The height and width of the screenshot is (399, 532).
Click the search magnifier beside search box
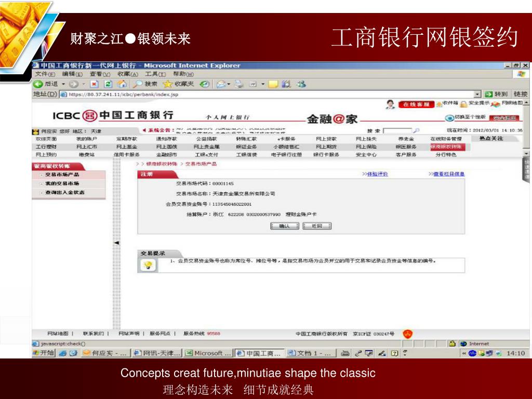pos(417,130)
